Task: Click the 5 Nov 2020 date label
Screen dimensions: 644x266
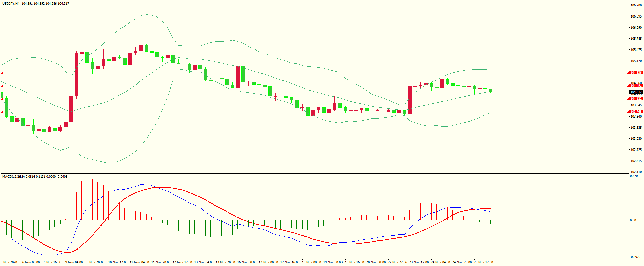Action: (x=9, y=262)
